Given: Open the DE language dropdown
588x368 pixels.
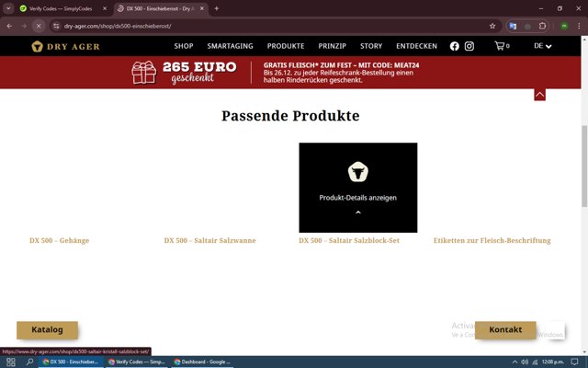Looking at the screenshot, I should (x=543, y=46).
